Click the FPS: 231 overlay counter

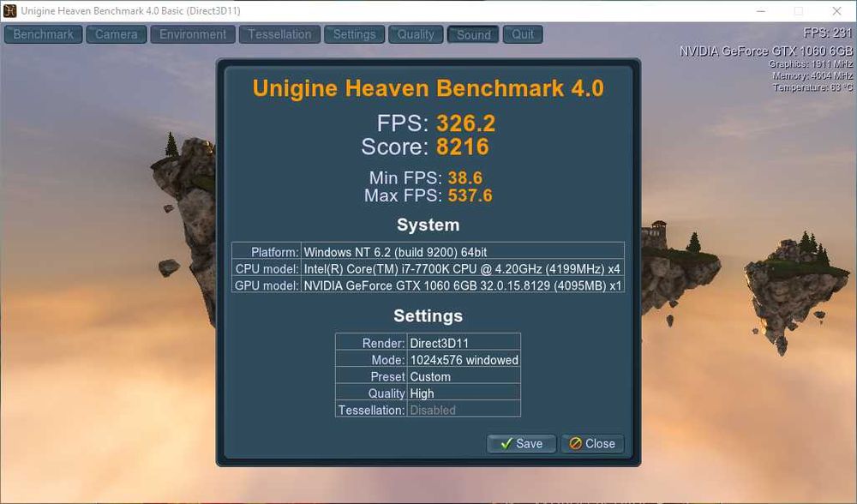pos(828,33)
